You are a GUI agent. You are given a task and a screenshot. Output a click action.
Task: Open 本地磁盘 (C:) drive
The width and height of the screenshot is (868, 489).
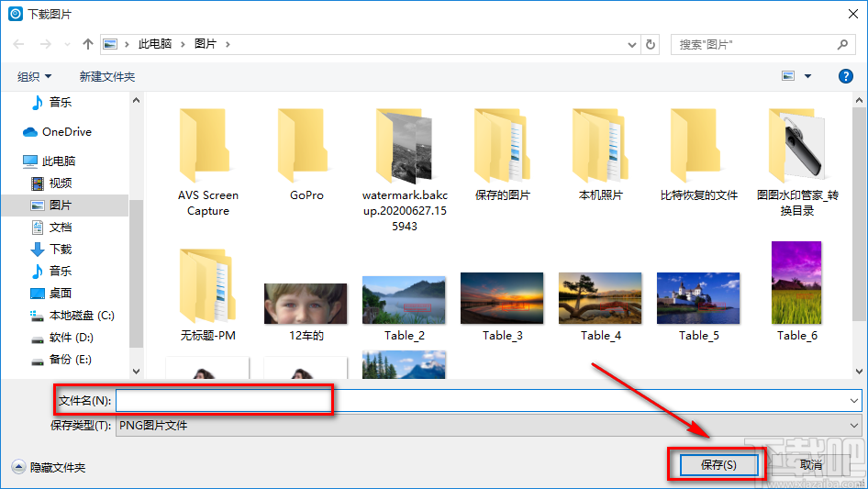point(72,315)
